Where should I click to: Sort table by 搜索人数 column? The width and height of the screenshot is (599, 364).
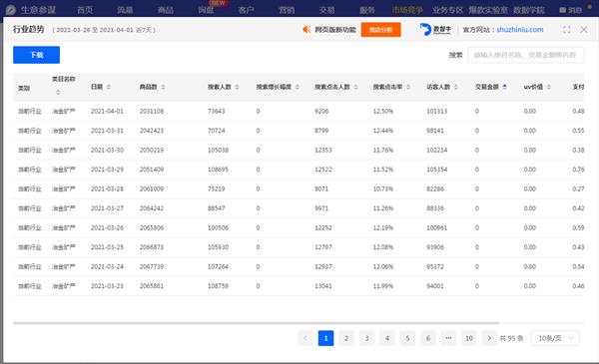click(x=237, y=87)
